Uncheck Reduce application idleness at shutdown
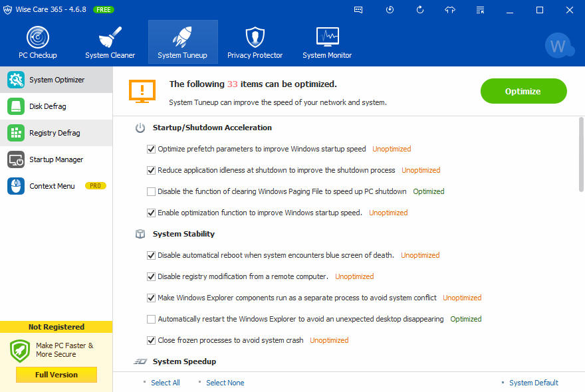The image size is (585, 392). (151, 171)
